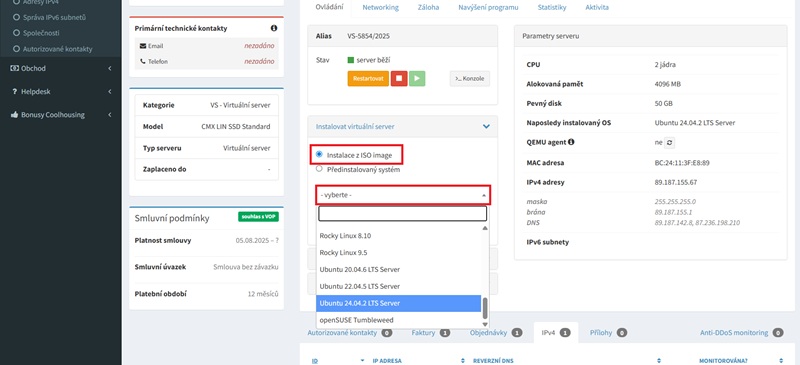The image size is (800, 365).
Task: Click the Obchod money icon in sidebar
Action: pos(14,68)
